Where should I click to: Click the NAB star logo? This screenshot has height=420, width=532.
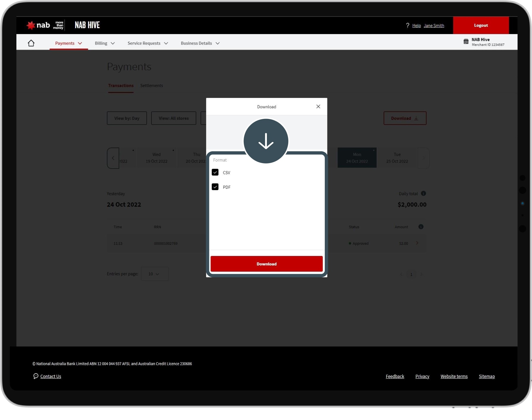coord(31,26)
